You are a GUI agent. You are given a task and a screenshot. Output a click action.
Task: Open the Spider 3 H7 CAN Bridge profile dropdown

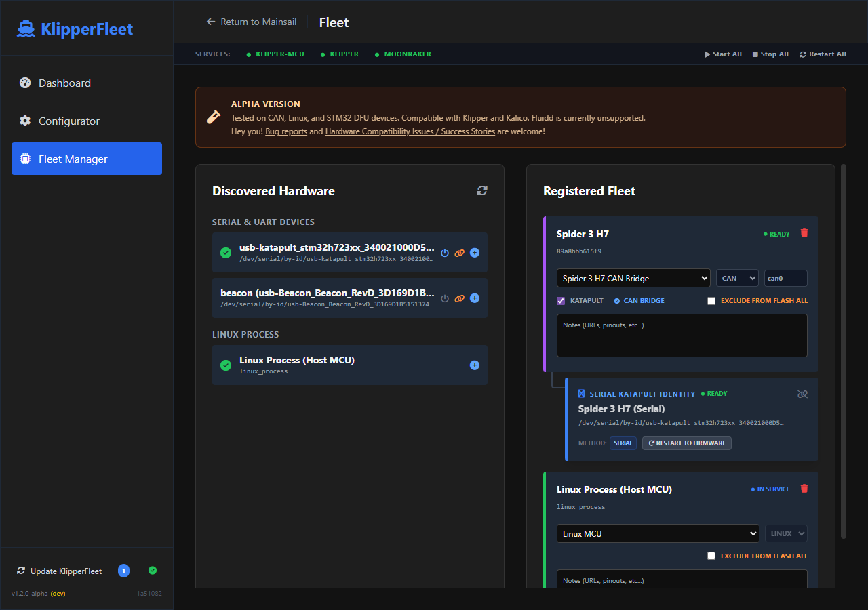point(633,278)
